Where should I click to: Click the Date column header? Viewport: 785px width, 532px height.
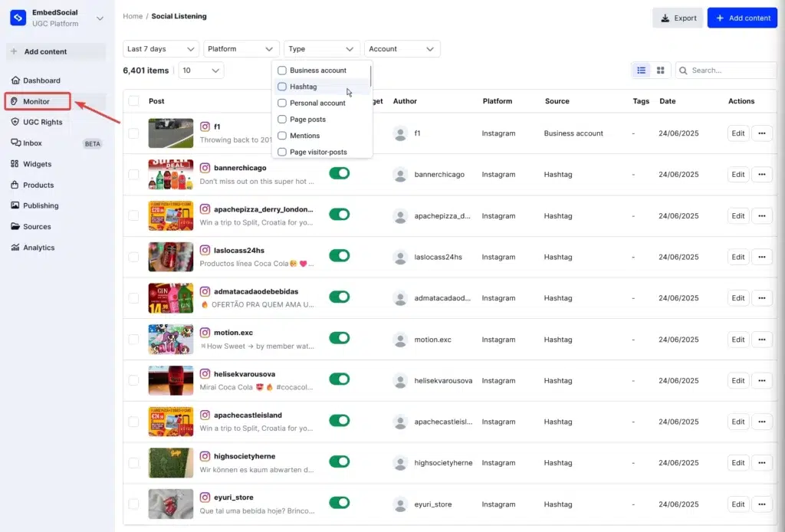coord(668,101)
